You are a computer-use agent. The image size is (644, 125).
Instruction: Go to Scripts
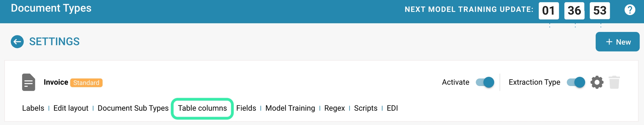(x=366, y=108)
